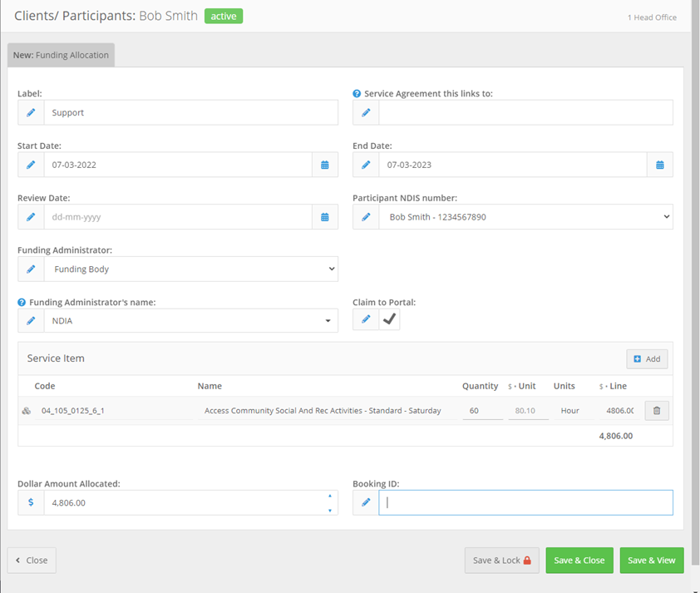Open the Start Date calendar picker

click(325, 165)
